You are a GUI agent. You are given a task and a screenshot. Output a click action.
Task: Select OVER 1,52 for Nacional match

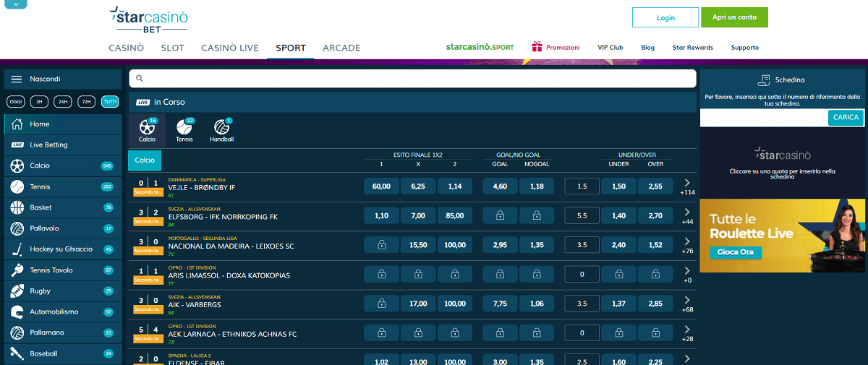(655, 246)
